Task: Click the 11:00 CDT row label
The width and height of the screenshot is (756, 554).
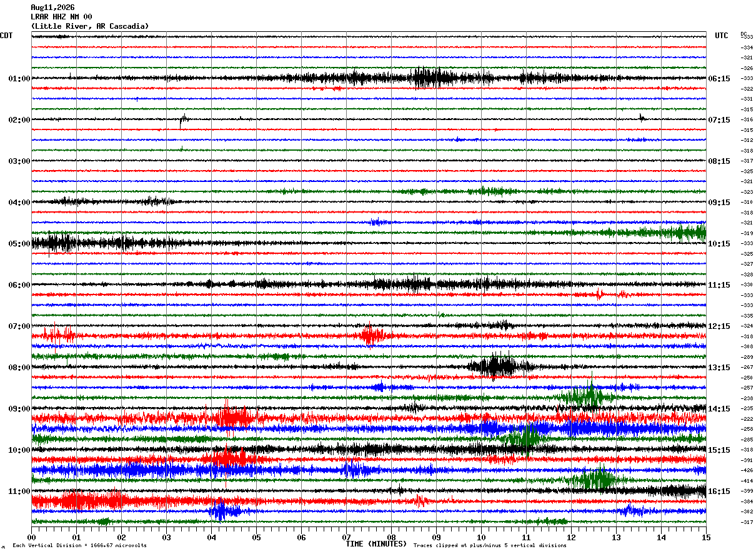Action: 19,491
